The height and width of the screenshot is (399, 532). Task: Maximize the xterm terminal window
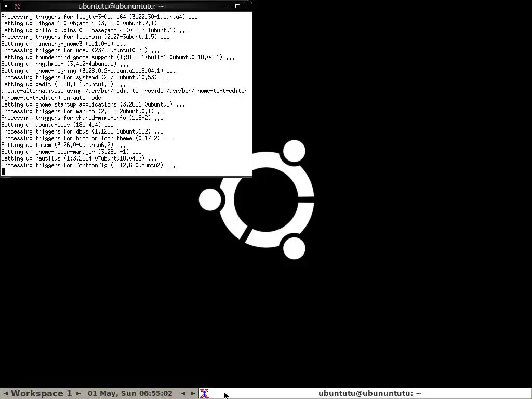[237, 6]
